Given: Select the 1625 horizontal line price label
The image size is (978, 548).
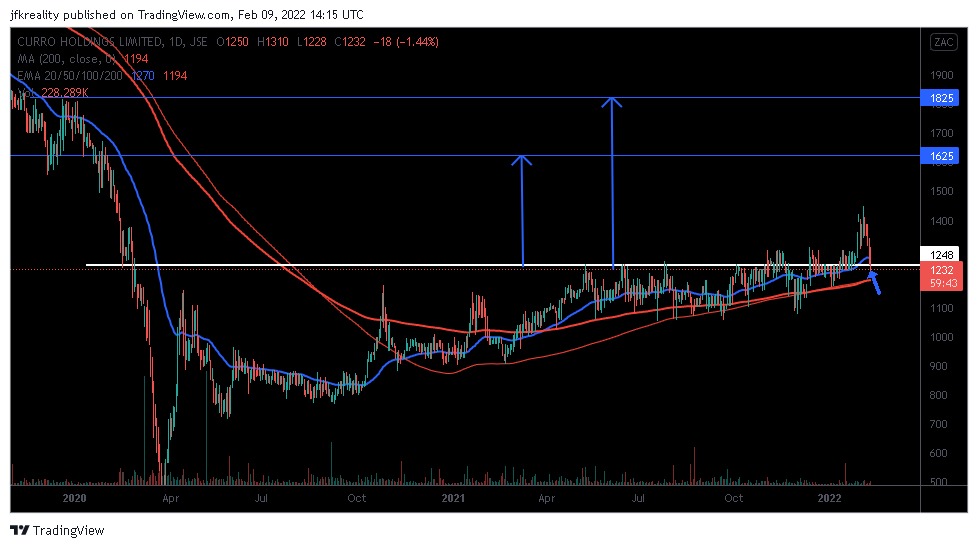Looking at the screenshot, I should pos(942,156).
